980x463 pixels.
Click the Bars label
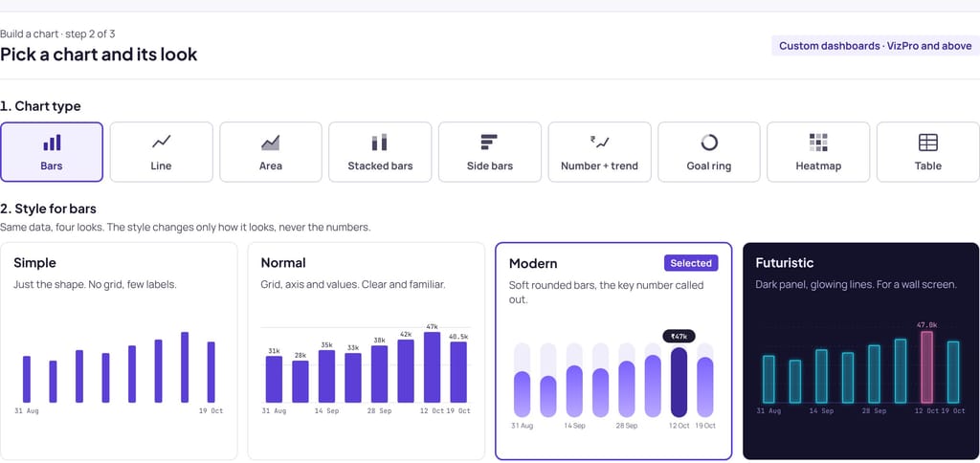52,166
